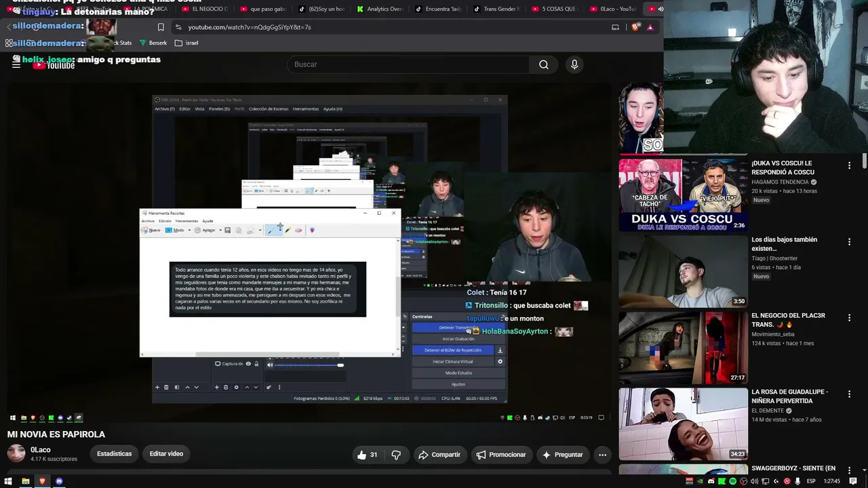Screen dimensions: 868x488
Task: Click into the Buscar search field
Action: pos(408,64)
